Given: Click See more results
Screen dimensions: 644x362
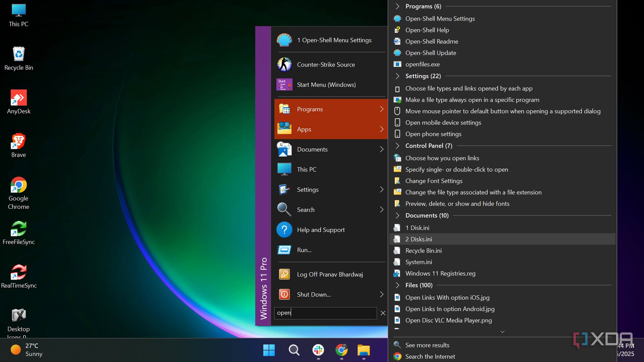Looking at the screenshot, I should (427, 345).
